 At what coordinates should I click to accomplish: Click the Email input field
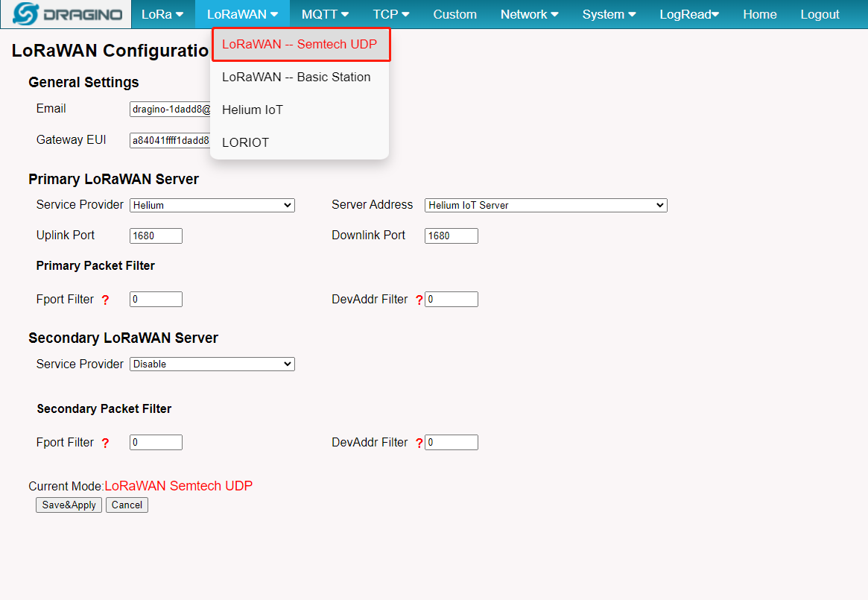[x=171, y=109]
